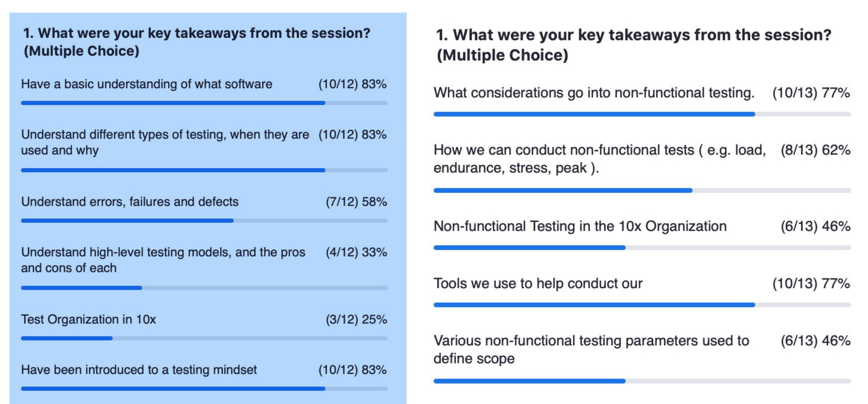Click the left poll question heading
868x404 pixels.
pyautogui.click(x=197, y=42)
